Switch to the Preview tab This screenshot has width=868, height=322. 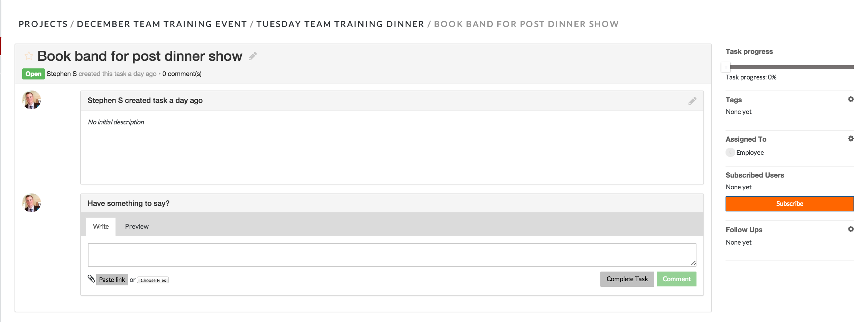point(137,227)
